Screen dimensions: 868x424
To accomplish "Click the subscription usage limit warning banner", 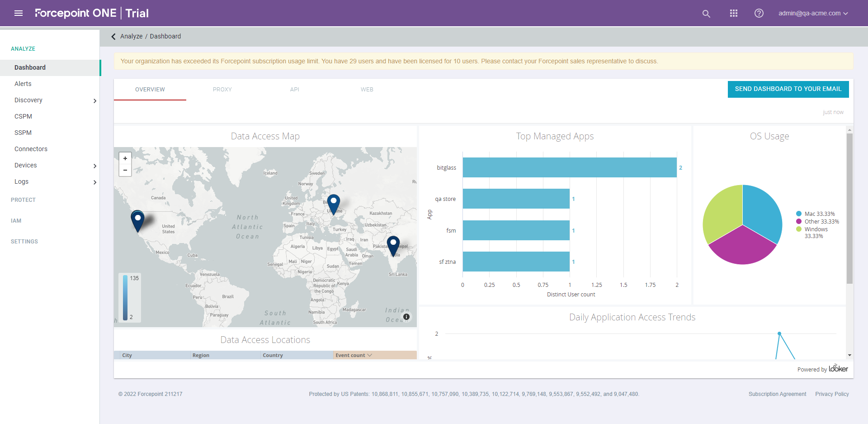I will click(x=483, y=61).
